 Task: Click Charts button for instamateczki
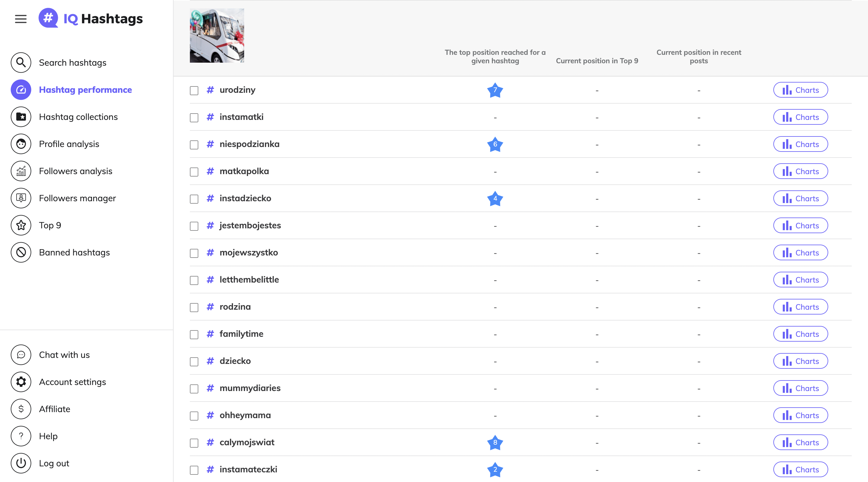click(800, 470)
